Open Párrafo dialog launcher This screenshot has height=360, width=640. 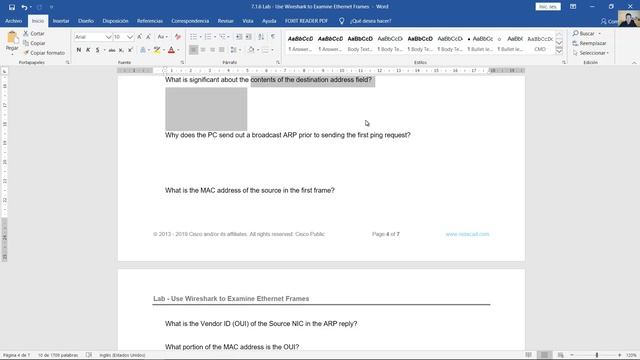point(278,62)
